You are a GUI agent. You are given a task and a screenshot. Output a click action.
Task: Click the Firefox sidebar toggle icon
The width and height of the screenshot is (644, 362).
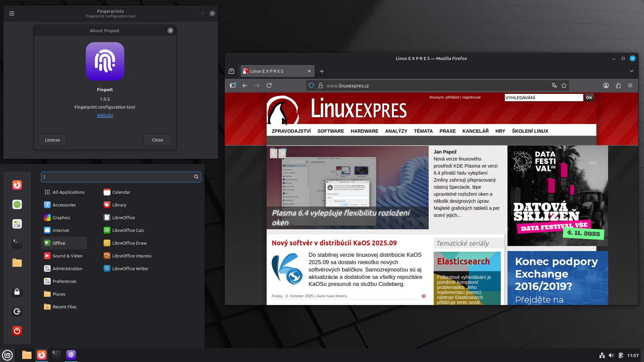233,85
